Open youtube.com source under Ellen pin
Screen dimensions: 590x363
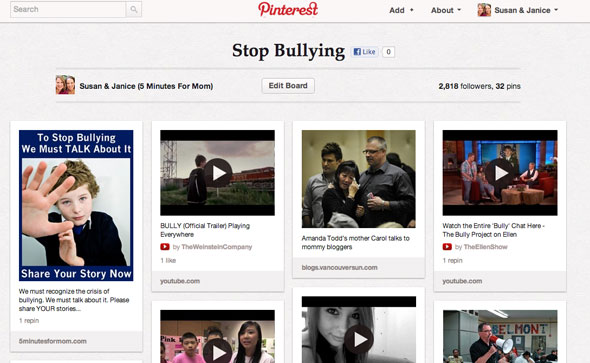[x=462, y=281]
